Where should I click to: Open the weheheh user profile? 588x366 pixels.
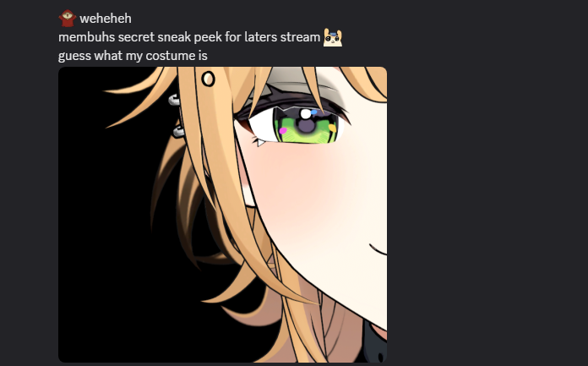tap(106, 19)
